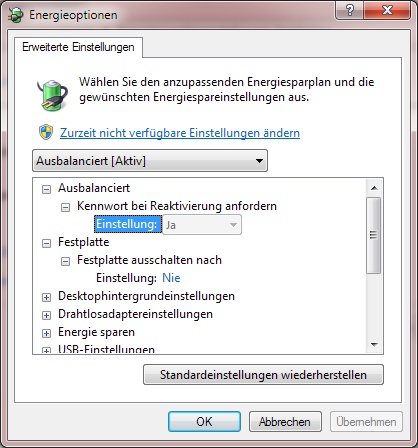
Task: Click Standardeinstellungen wiederherstellen button
Action: click(x=263, y=375)
